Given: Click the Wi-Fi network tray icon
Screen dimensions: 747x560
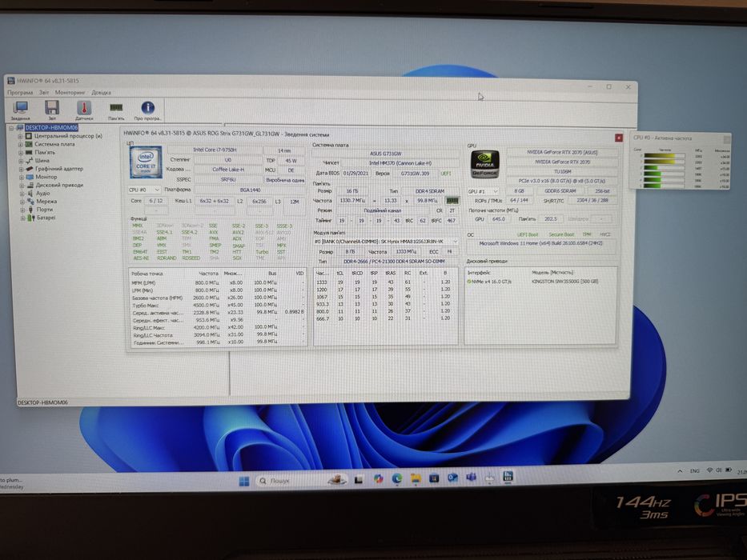Looking at the screenshot, I should (709, 470).
